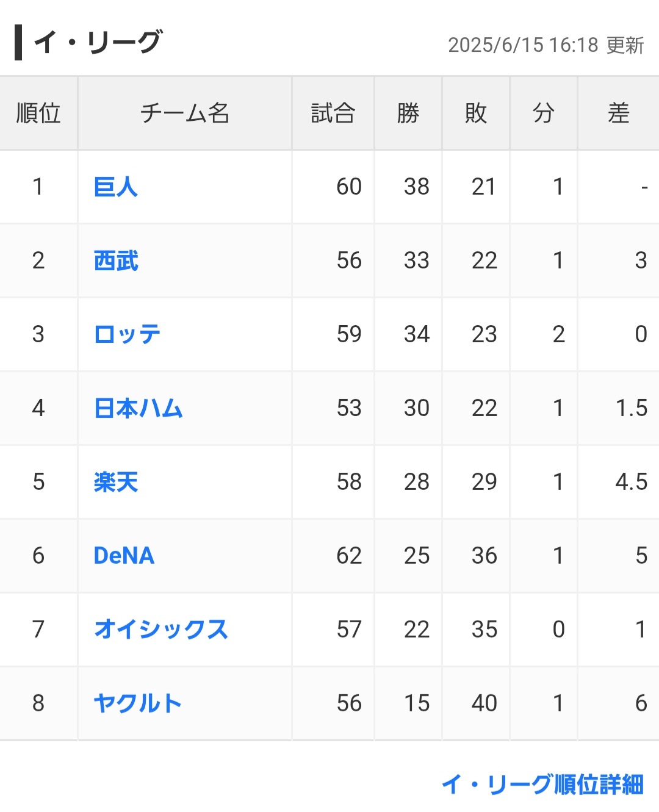Click the イ・リーグ section heading

pyautogui.click(x=98, y=43)
